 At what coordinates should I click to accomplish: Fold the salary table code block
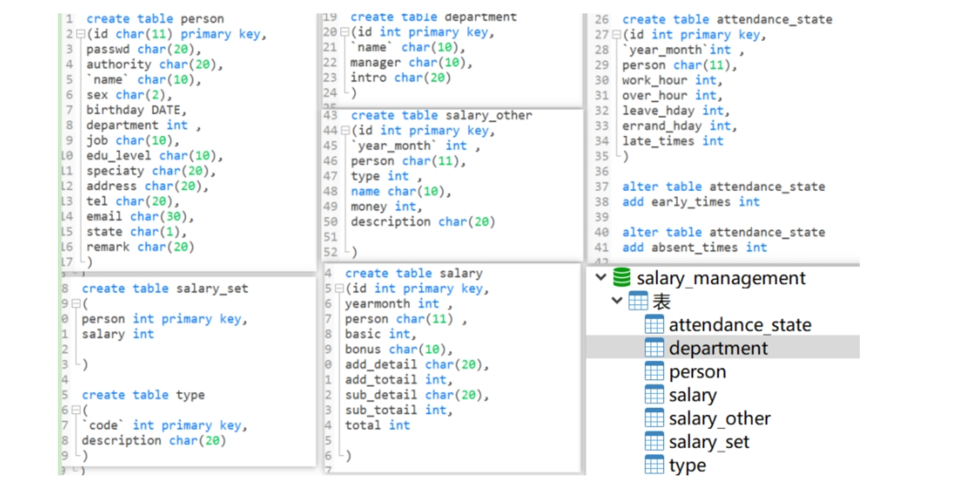(339, 289)
